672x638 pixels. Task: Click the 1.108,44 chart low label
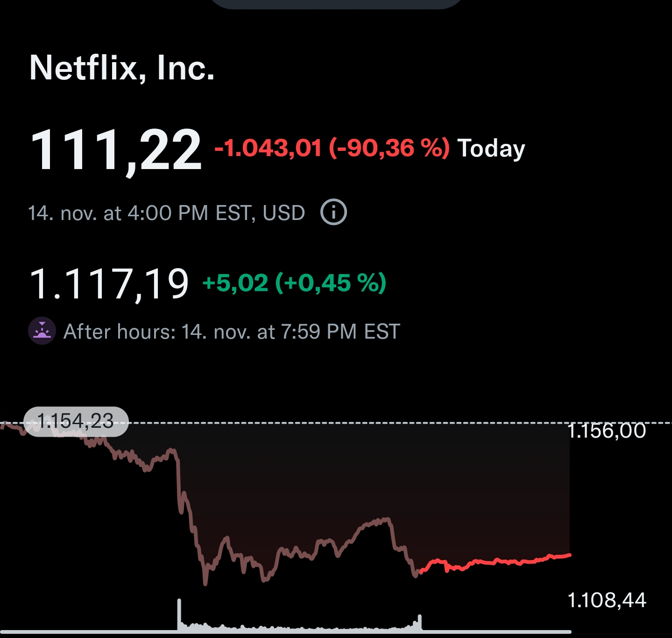[607, 600]
